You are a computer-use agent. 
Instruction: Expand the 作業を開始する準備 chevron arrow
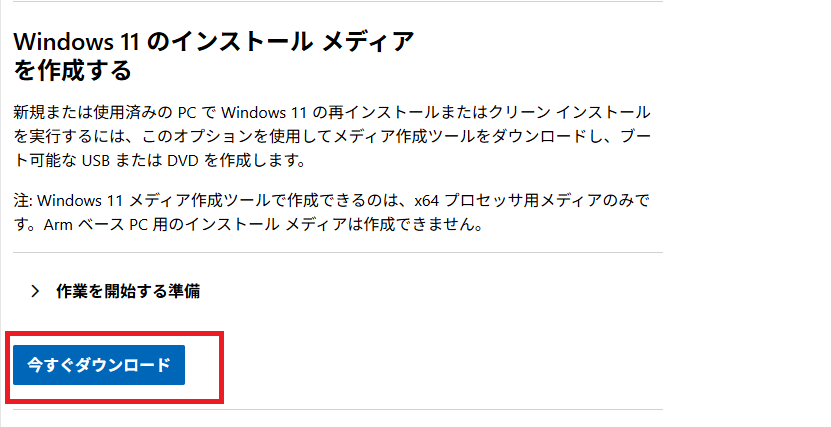(x=35, y=291)
